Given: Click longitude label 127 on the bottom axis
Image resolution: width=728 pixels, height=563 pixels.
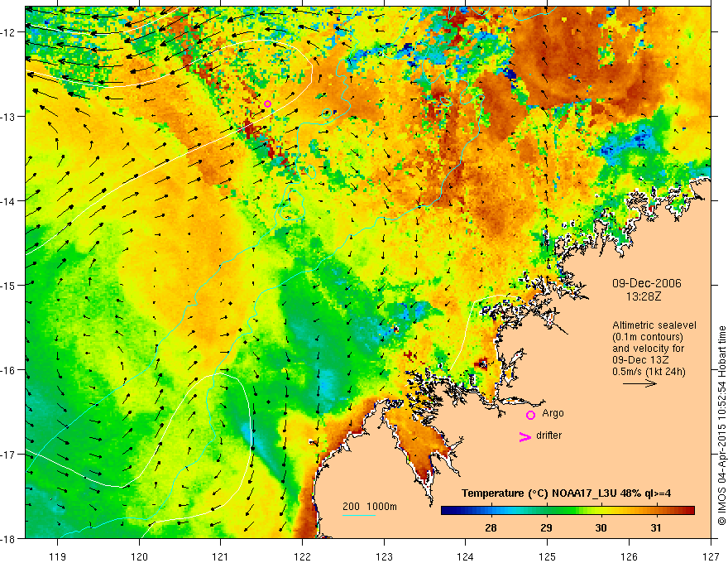Looking at the screenshot, I should point(711,556).
